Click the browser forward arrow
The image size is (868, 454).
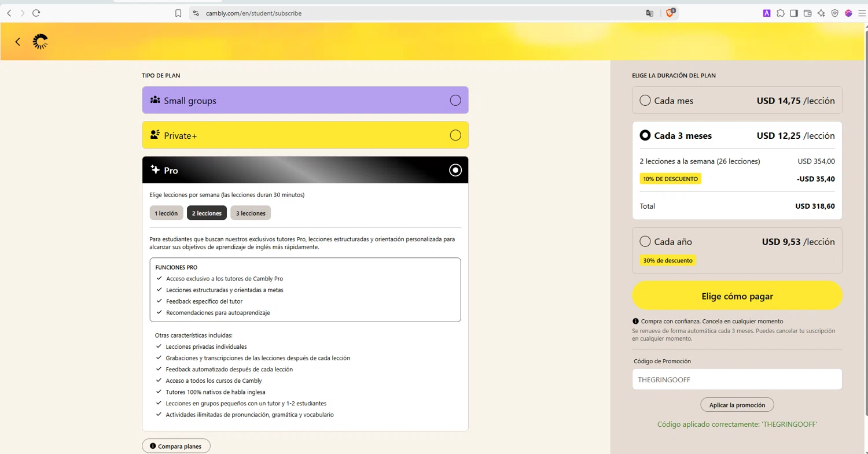pyautogui.click(x=23, y=13)
